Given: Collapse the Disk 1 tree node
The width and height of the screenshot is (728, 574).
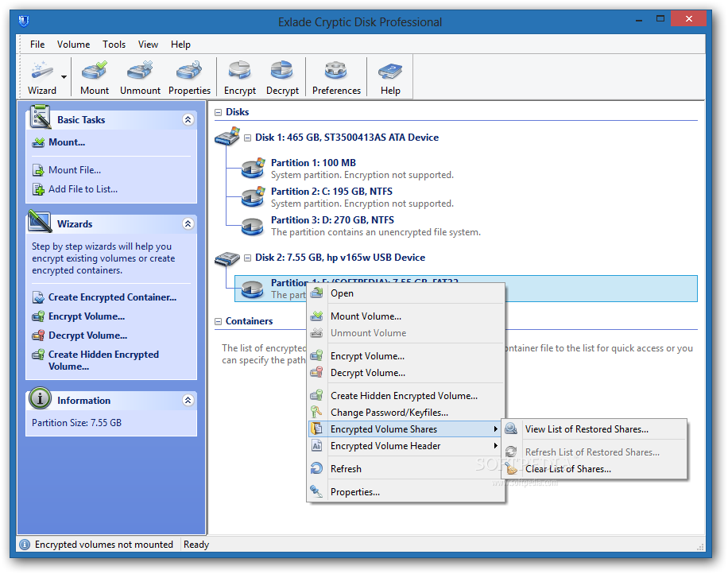Looking at the screenshot, I should click(x=247, y=138).
